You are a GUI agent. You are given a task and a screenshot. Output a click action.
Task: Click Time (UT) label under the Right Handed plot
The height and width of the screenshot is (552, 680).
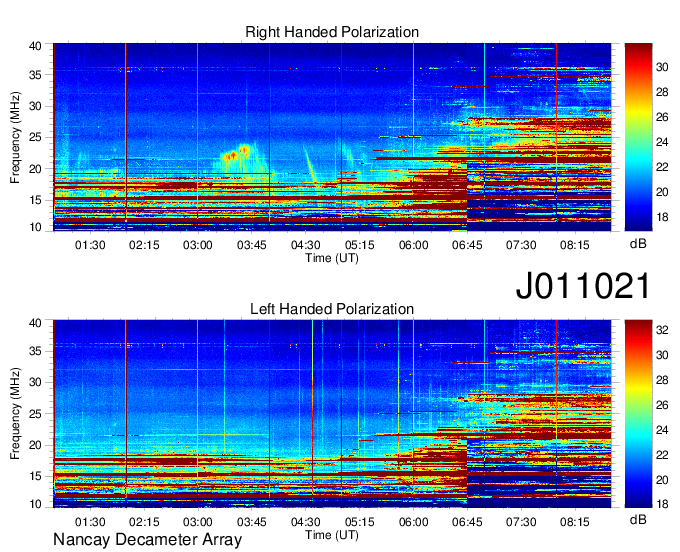[332, 258]
